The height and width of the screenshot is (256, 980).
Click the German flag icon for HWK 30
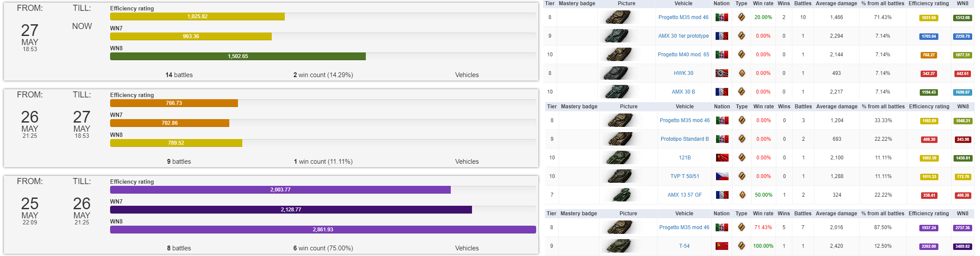[722, 73]
